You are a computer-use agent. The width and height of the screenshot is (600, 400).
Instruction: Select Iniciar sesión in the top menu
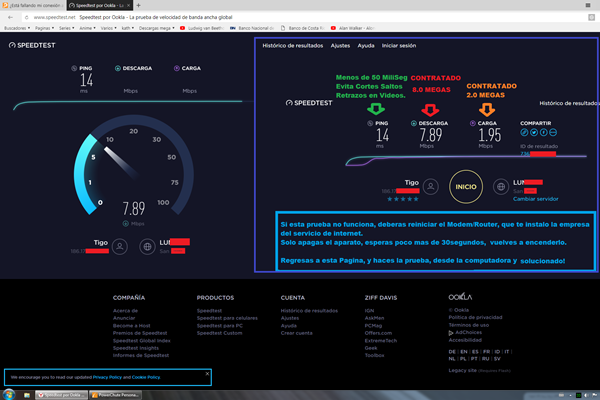pyautogui.click(x=400, y=45)
